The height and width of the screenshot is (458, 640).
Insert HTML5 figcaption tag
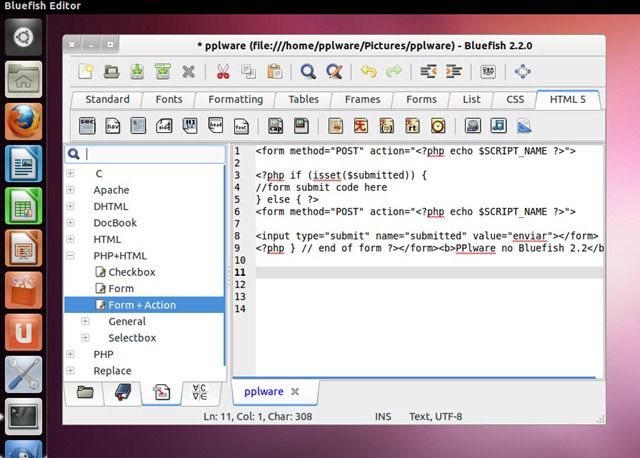click(276, 126)
